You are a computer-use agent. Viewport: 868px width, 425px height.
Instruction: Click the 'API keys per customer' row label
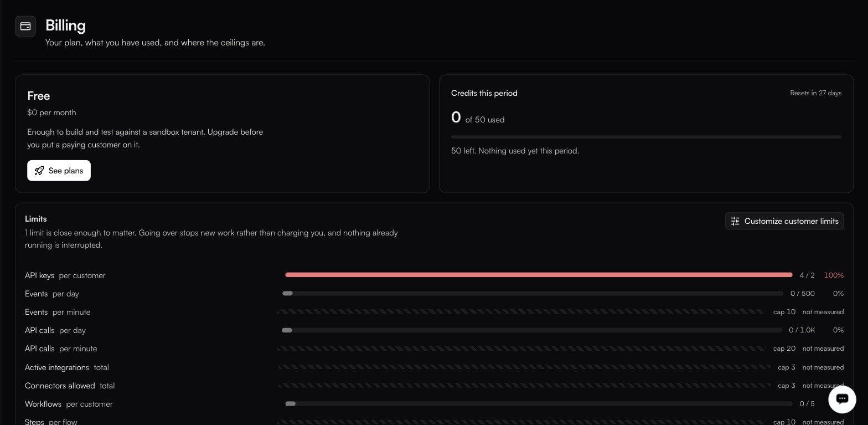tap(65, 275)
